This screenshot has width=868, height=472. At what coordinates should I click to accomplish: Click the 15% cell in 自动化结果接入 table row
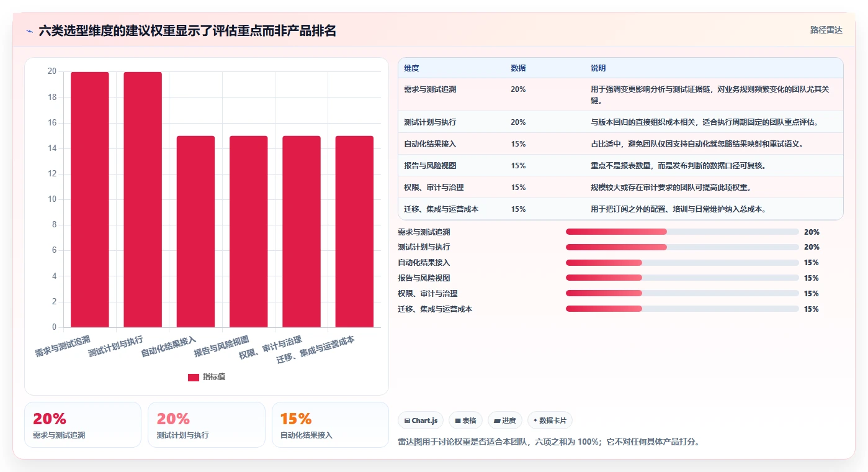pos(518,144)
